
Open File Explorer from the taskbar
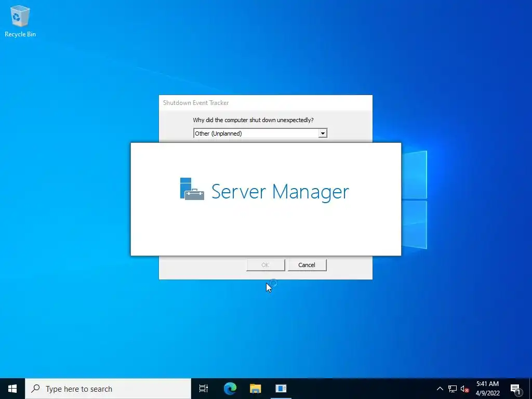tap(256, 389)
